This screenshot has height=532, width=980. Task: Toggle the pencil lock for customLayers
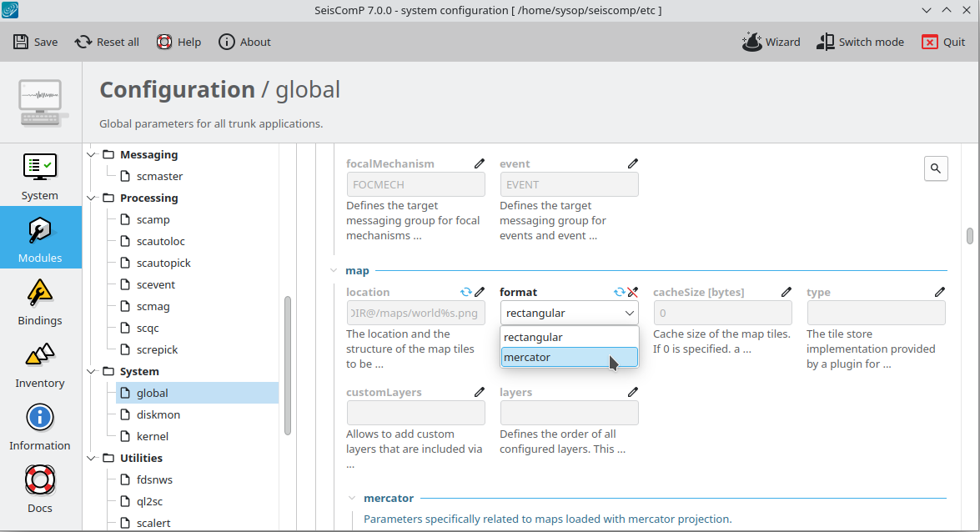(480, 393)
